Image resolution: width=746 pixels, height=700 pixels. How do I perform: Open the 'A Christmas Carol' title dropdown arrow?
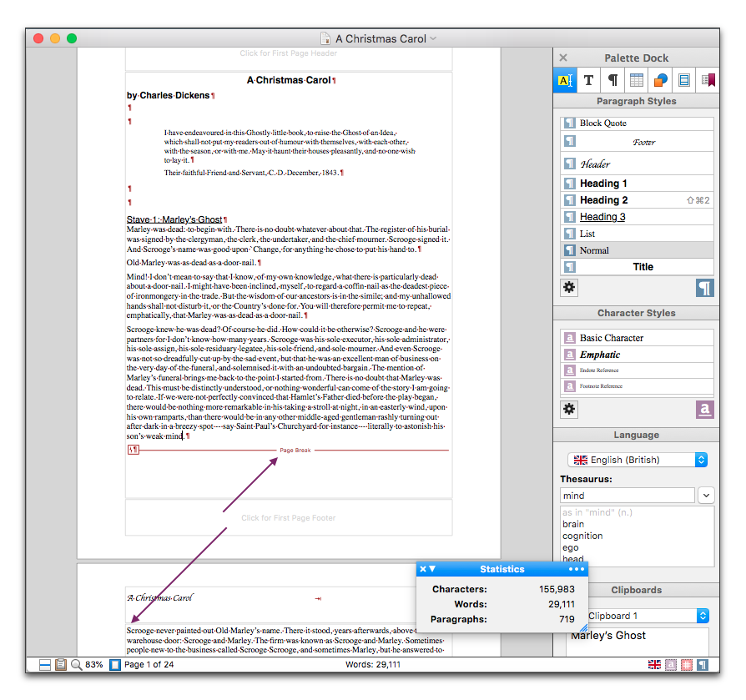433,38
